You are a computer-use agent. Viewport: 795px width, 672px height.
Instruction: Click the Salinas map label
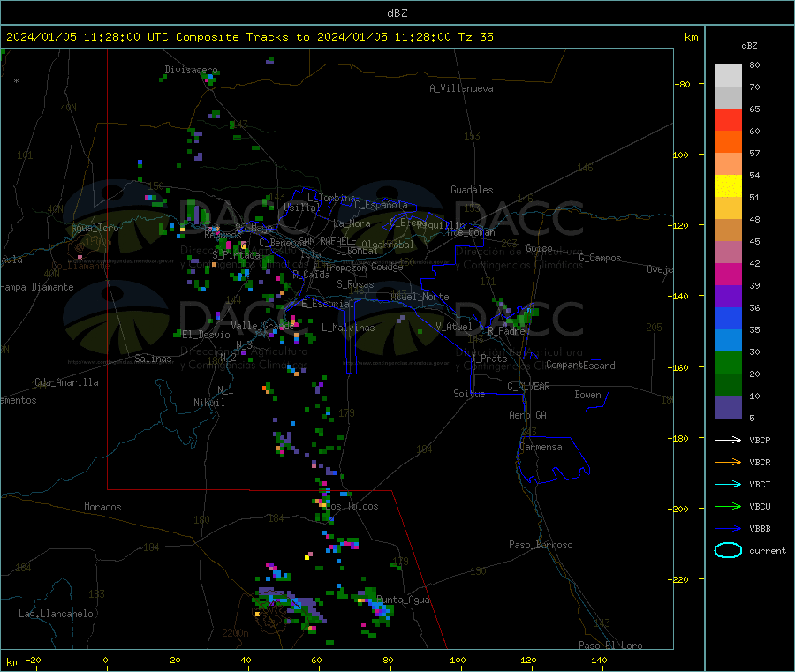coord(153,359)
